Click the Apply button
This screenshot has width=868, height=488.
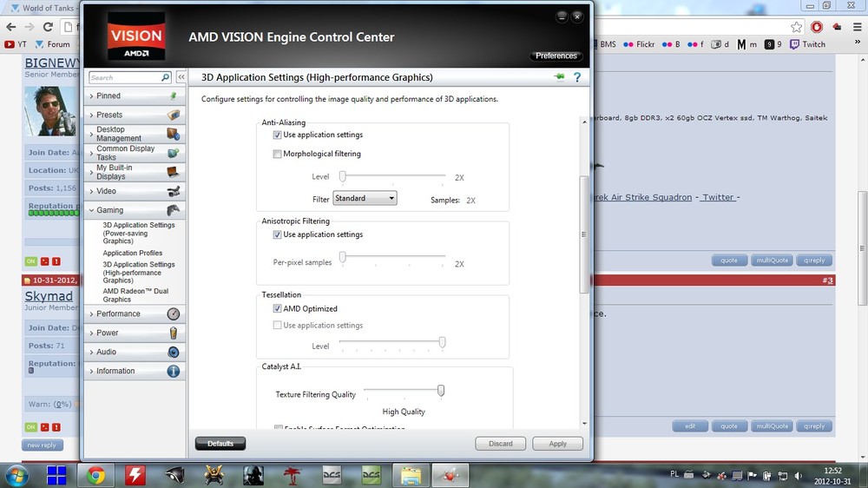[557, 444]
